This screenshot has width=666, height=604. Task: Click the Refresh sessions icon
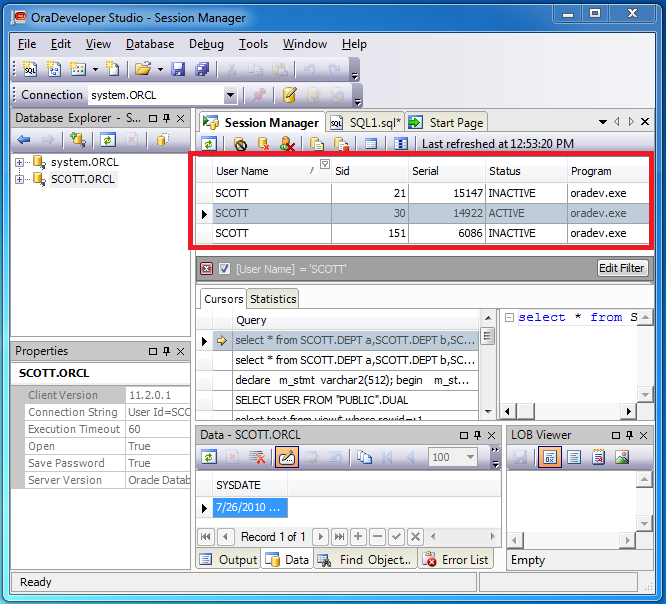(209, 144)
